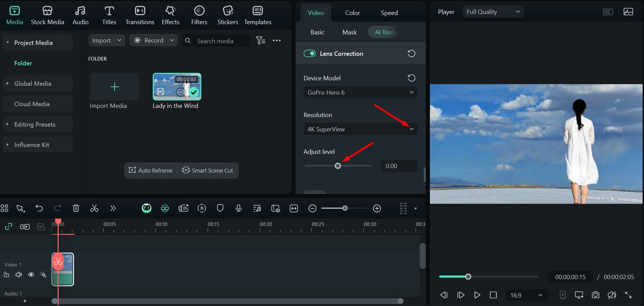Mute the Video 1 track
644x306 pixels.
19,275
